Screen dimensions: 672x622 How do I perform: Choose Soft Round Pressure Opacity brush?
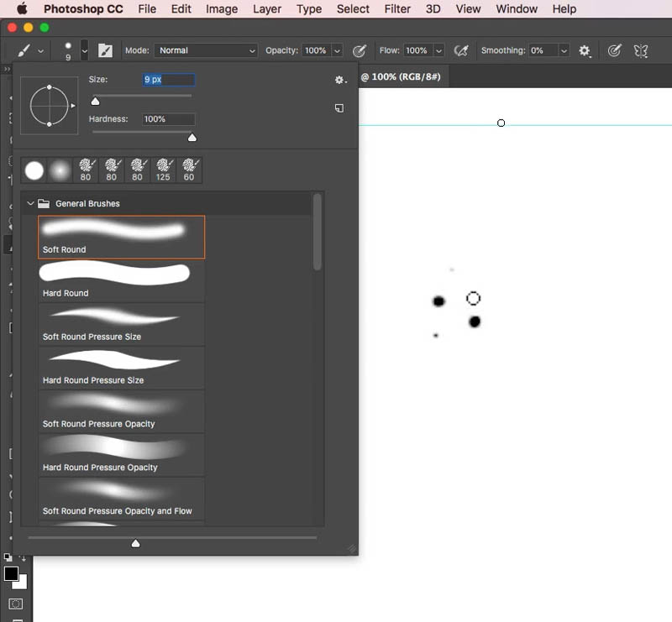(x=122, y=411)
